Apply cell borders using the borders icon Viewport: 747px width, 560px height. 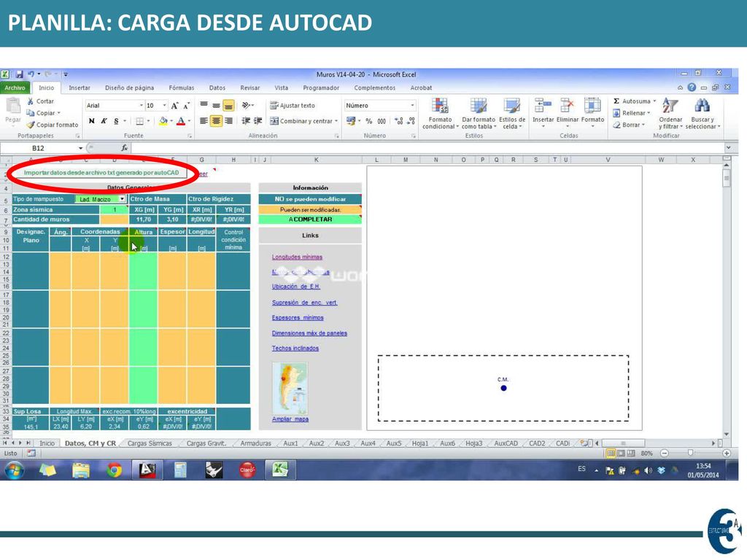(139, 121)
